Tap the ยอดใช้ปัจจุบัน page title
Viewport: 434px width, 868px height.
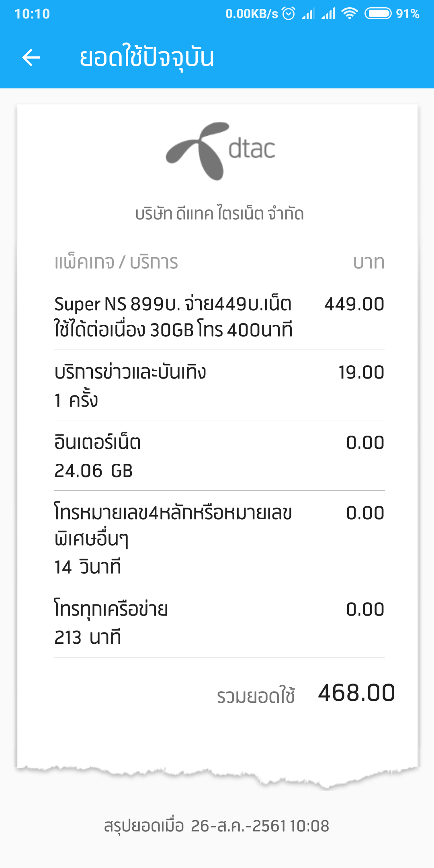[x=147, y=57]
